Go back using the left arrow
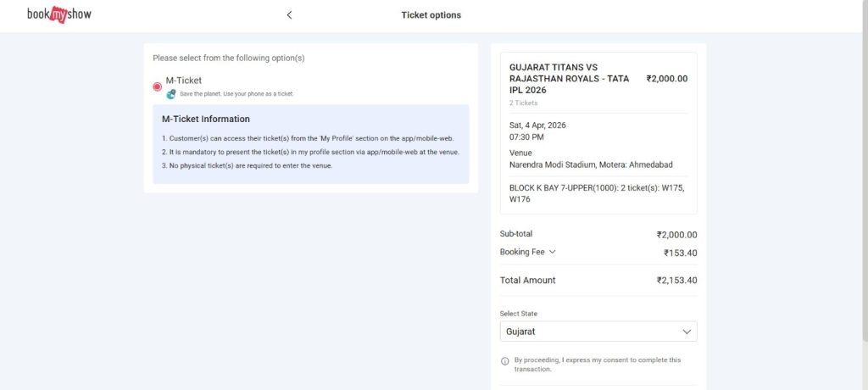The width and height of the screenshot is (868, 390). tap(289, 15)
